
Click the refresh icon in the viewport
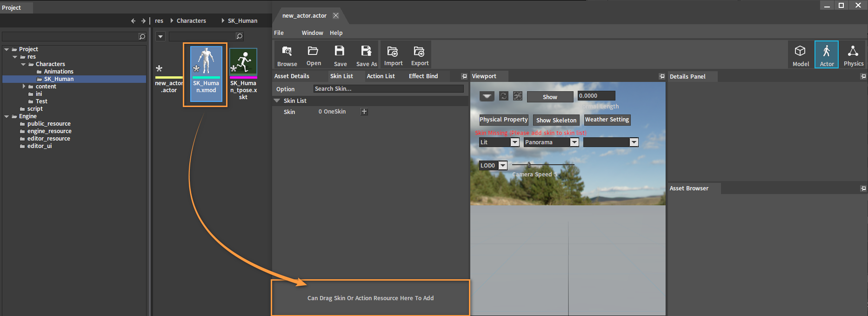point(503,96)
